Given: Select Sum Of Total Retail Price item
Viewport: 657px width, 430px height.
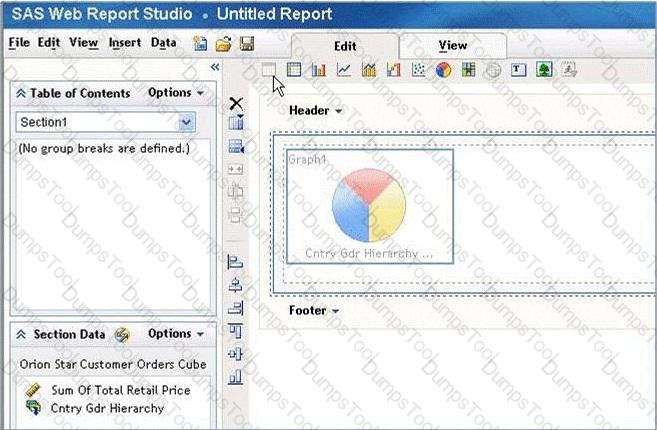Looking at the screenshot, I should pos(121,390).
